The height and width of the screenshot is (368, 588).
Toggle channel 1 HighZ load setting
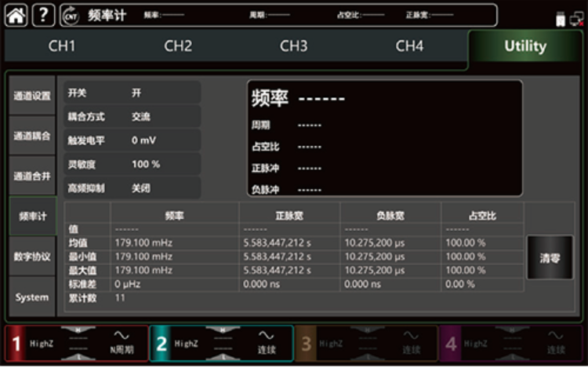click(x=42, y=344)
